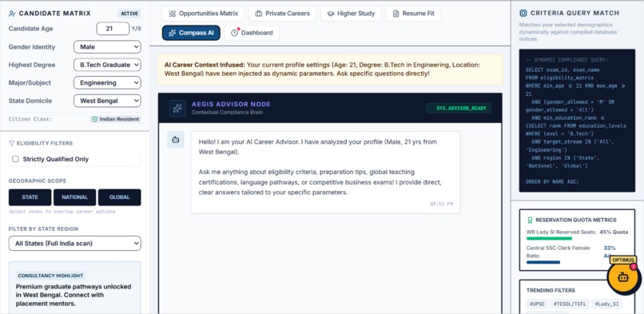
Task: Click the Opportunities Matrix grid icon
Action: 172,14
